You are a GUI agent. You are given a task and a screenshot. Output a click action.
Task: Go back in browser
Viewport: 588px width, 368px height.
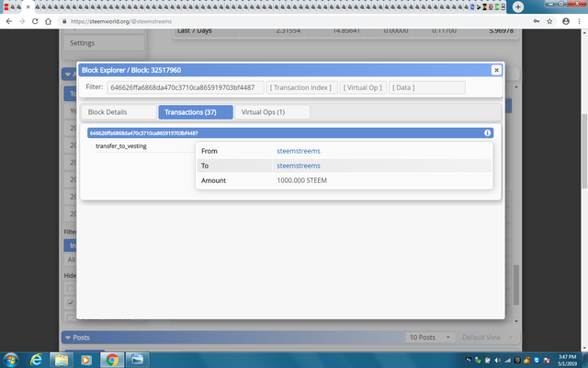[x=9, y=21]
